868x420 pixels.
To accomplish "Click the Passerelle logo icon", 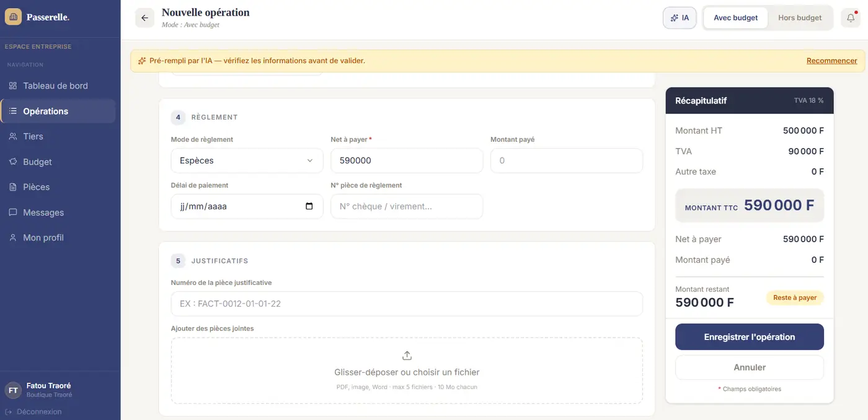I will tap(13, 17).
